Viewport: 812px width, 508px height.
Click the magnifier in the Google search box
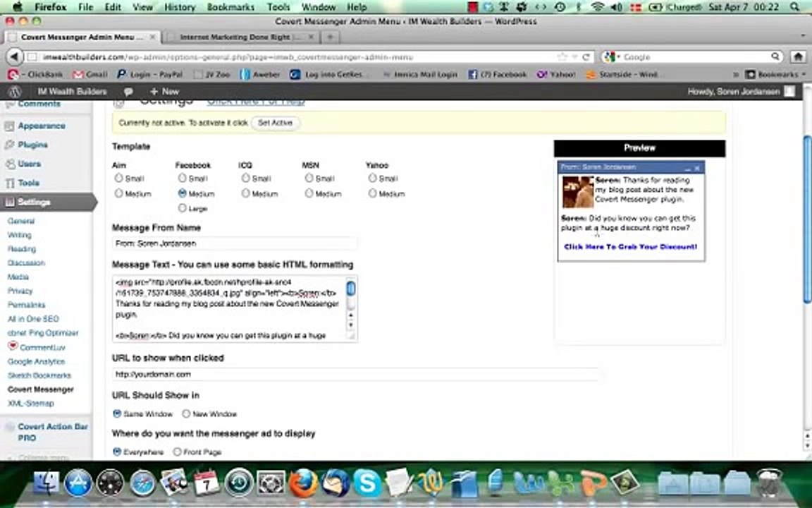tap(775, 56)
